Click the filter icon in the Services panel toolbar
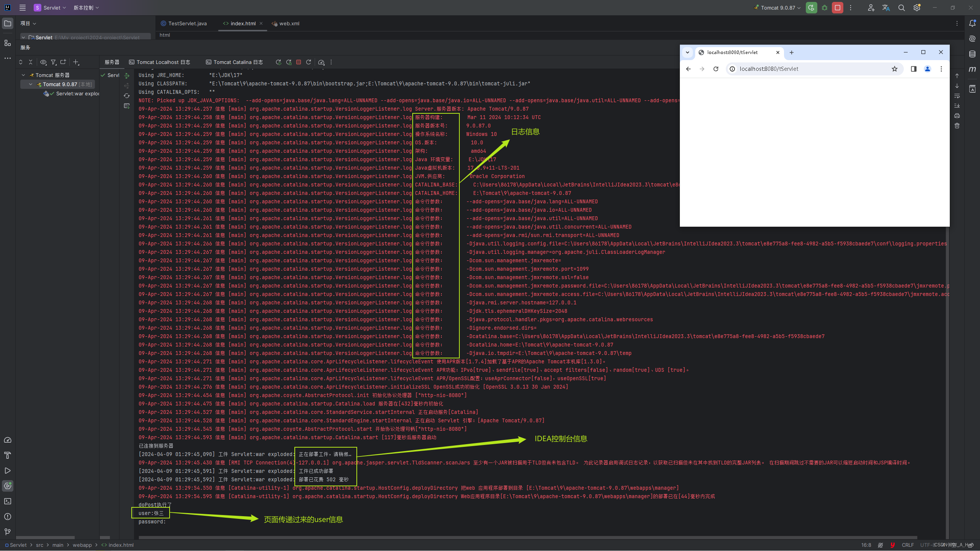The height and width of the screenshot is (551, 980). point(54,62)
